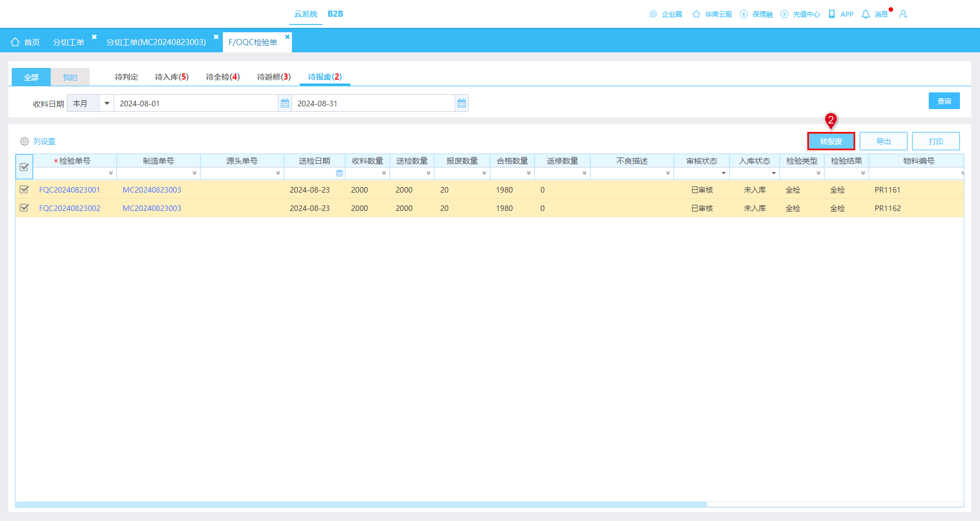
Task: Open the 充值中心 icon link
Action: [784, 14]
